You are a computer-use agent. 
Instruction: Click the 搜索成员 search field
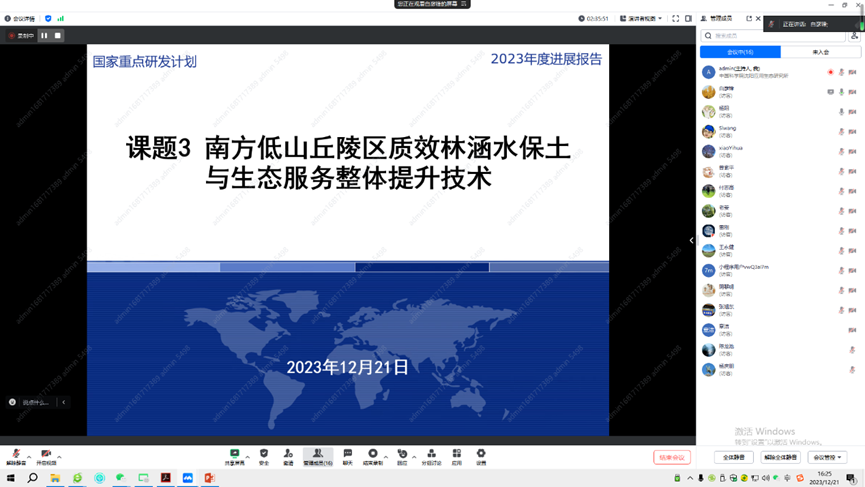tap(775, 36)
